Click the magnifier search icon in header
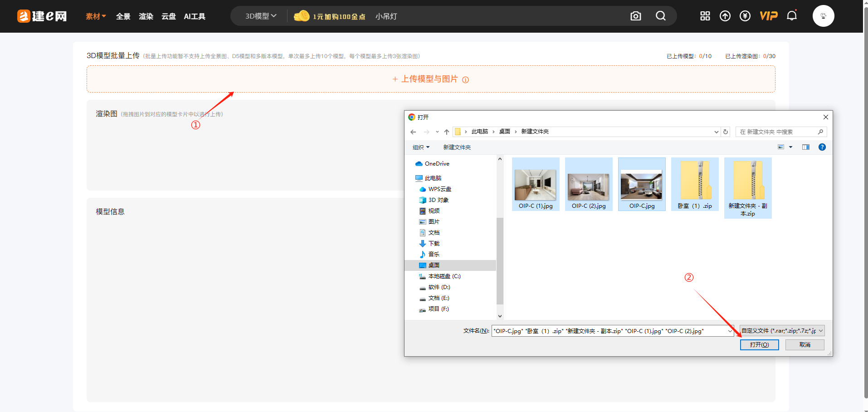868x412 pixels. pos(661,16)
